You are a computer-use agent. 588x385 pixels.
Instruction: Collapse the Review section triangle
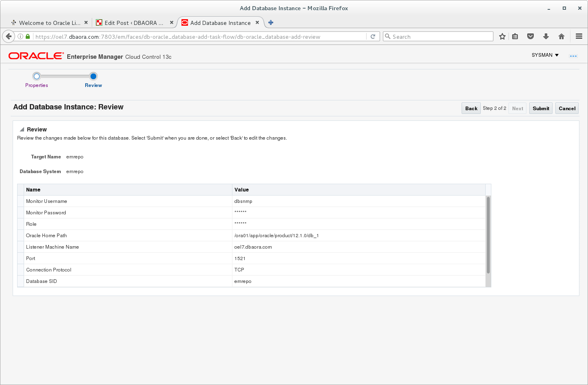tap(22, 129)
